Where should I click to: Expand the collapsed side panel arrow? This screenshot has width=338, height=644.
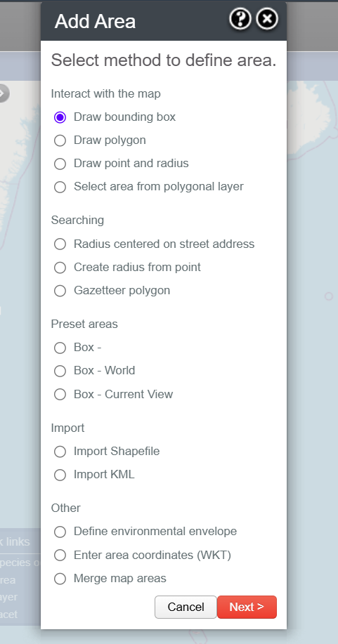[4, 93]
